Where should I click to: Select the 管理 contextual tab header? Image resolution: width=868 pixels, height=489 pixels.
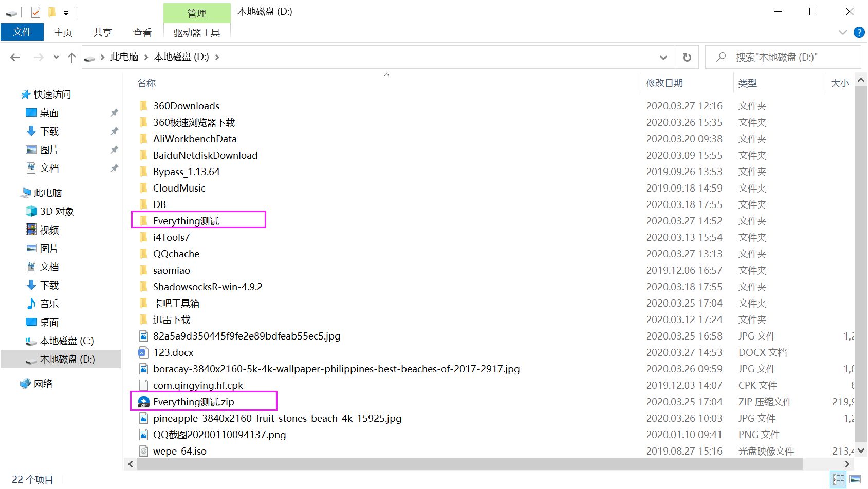pyautogui.click(x=197, y=13)
